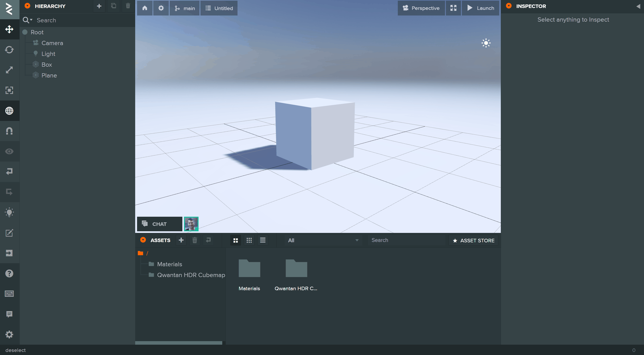Open the Perspective camera dropdown
Screen dimensions: 644x355
(x=421, y=8)
